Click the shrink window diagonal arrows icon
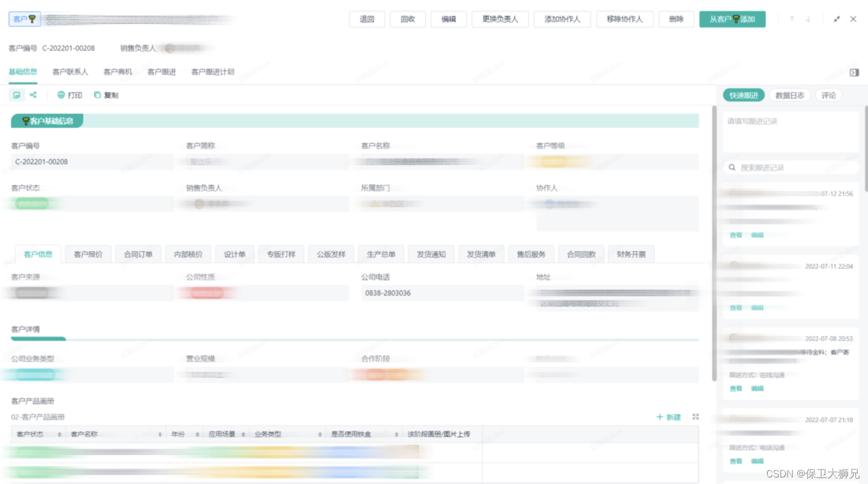 (837, 19)
